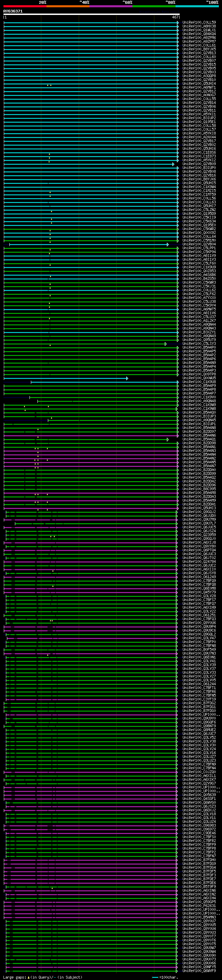Select the last hit label UniRef100_Q6WVF9
222x980 pixels.
199,971
